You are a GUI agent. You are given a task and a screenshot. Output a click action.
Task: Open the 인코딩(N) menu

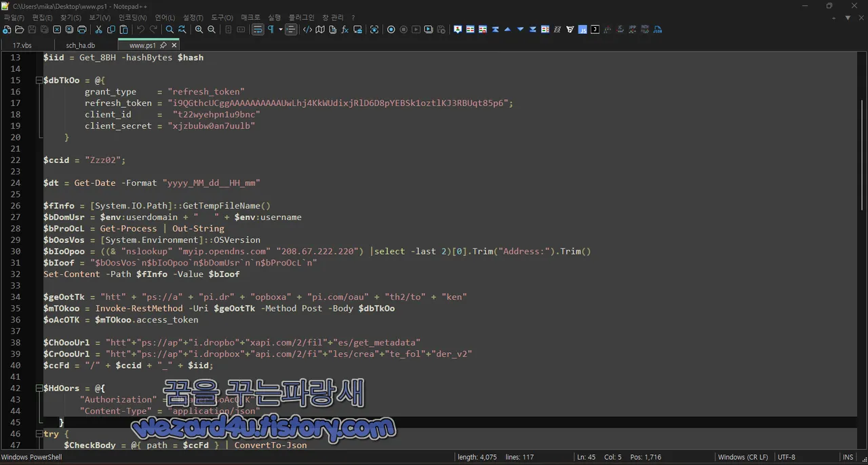click(132, 18)
